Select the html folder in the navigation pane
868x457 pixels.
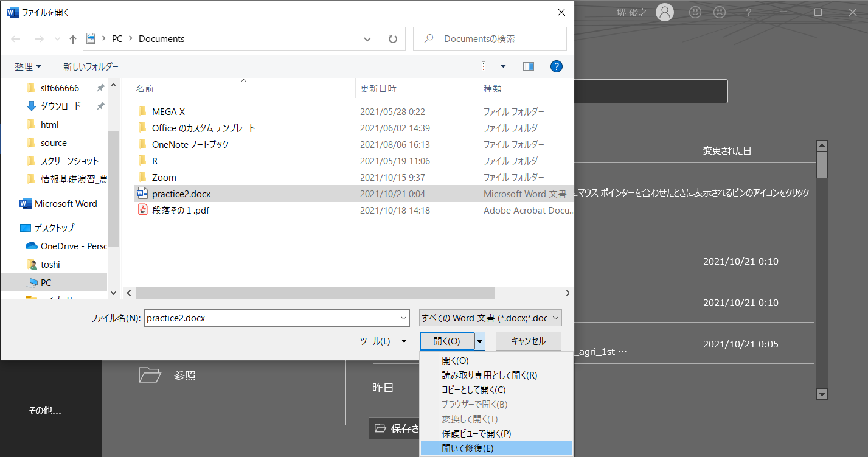tap(50, 125)
